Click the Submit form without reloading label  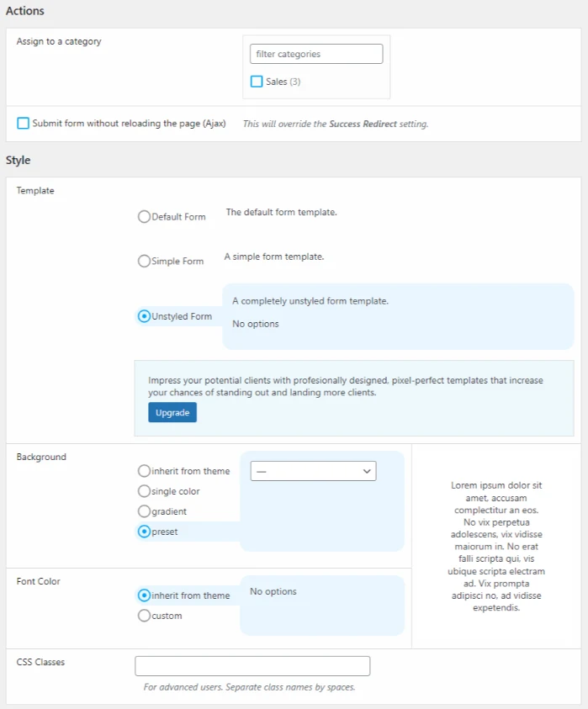tap(129, 123)
